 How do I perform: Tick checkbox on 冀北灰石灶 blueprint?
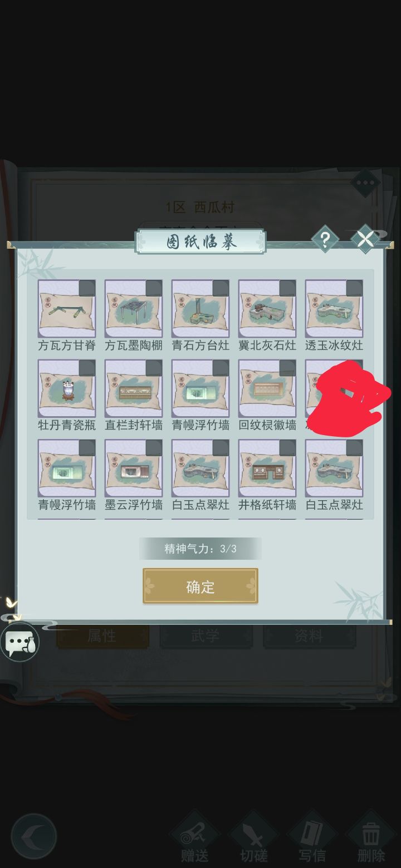pyautogui.click(x=287, y=288)
